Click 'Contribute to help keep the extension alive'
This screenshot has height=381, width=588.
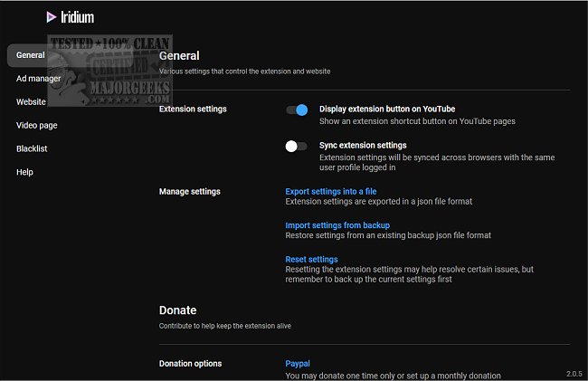coord(225,326)
